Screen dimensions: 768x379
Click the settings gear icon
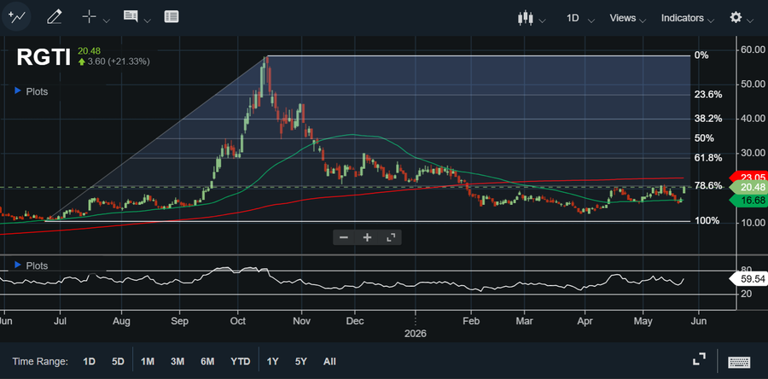coord(736,18)
